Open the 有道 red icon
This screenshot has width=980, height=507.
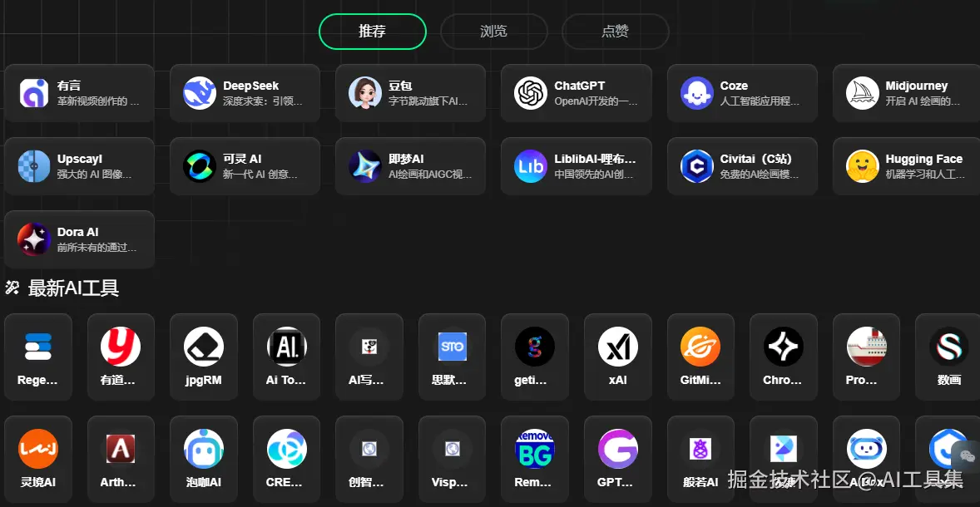point(121,347)
